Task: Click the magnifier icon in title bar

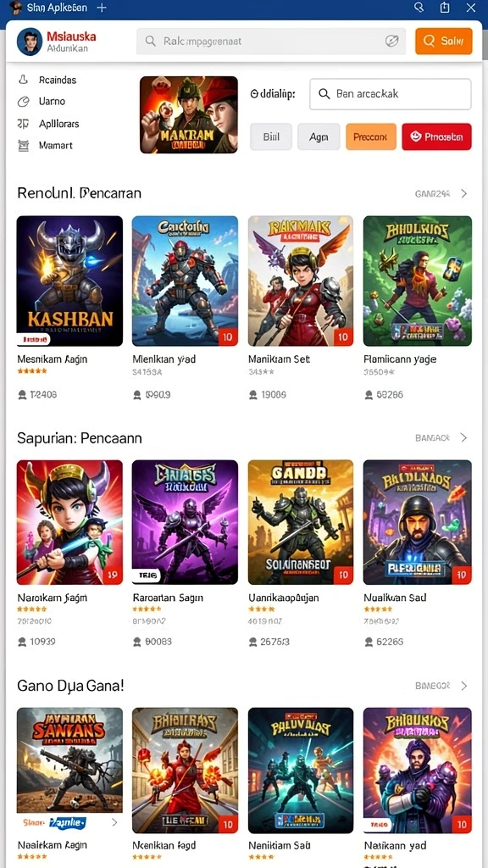Action: click(x=419, y=7)
